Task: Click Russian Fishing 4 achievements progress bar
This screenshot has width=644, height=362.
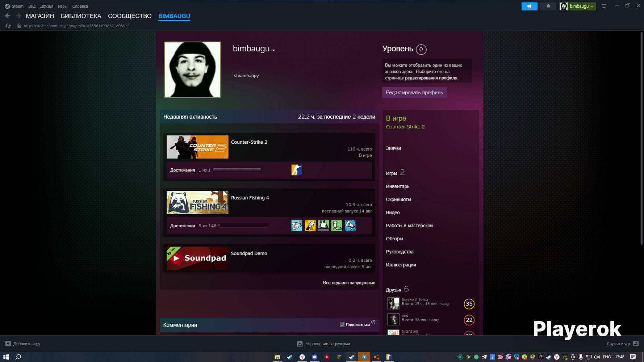Action: tap(243, 226)
